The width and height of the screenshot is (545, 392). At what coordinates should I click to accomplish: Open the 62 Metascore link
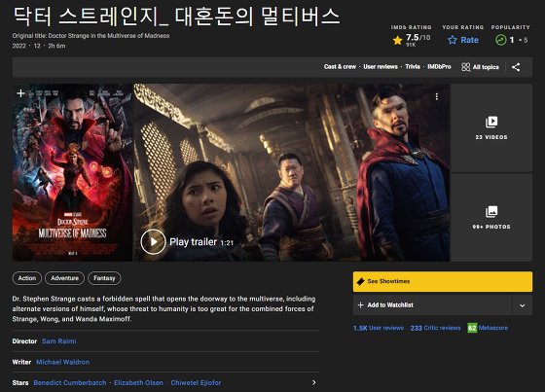tap(488, 328)
